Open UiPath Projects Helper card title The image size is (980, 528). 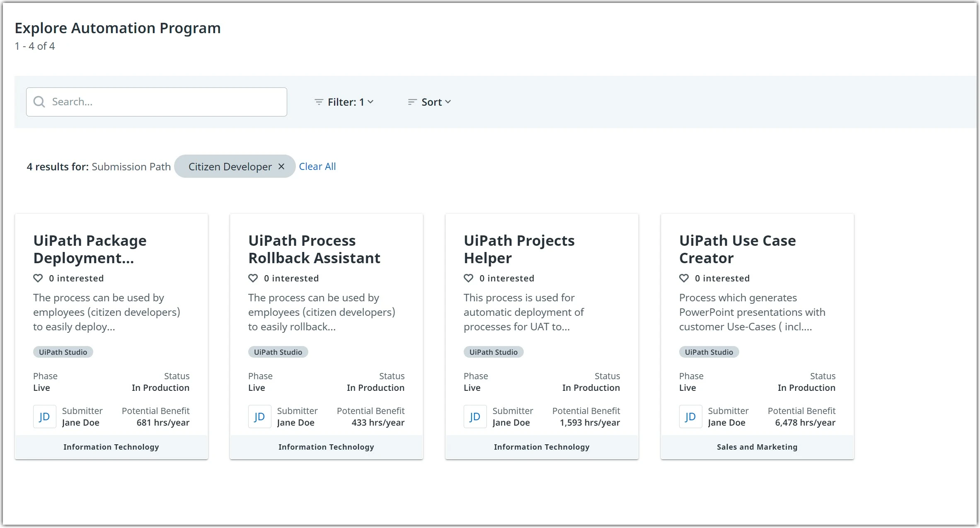pyautogui.click(x=519, y=249)
